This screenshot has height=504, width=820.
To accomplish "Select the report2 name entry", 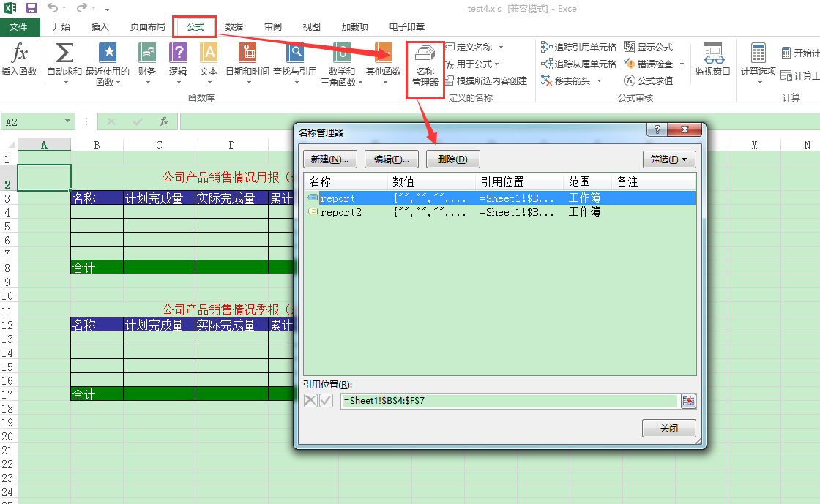I will pos(341,212).
